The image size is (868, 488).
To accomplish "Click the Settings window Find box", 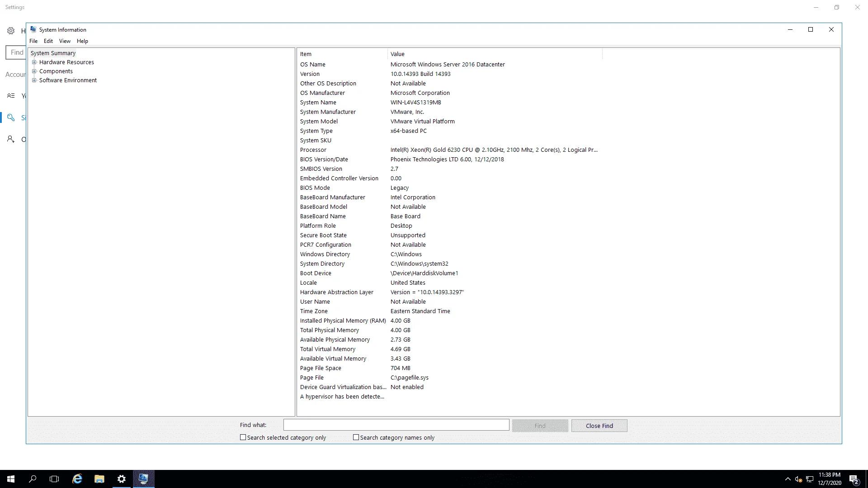I will coord(16,52).
